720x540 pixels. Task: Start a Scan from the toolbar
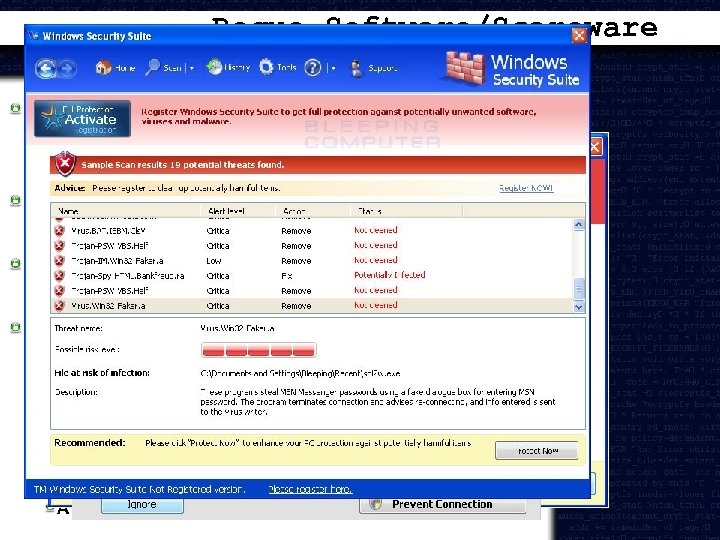pyautogui.click(x=163, y=68)
